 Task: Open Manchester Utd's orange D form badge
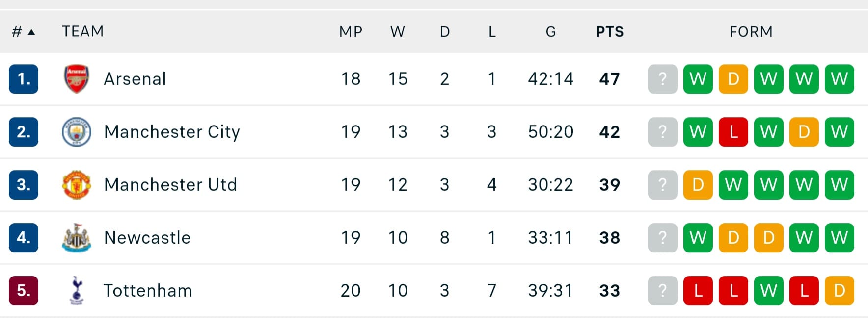click(698, 185)
